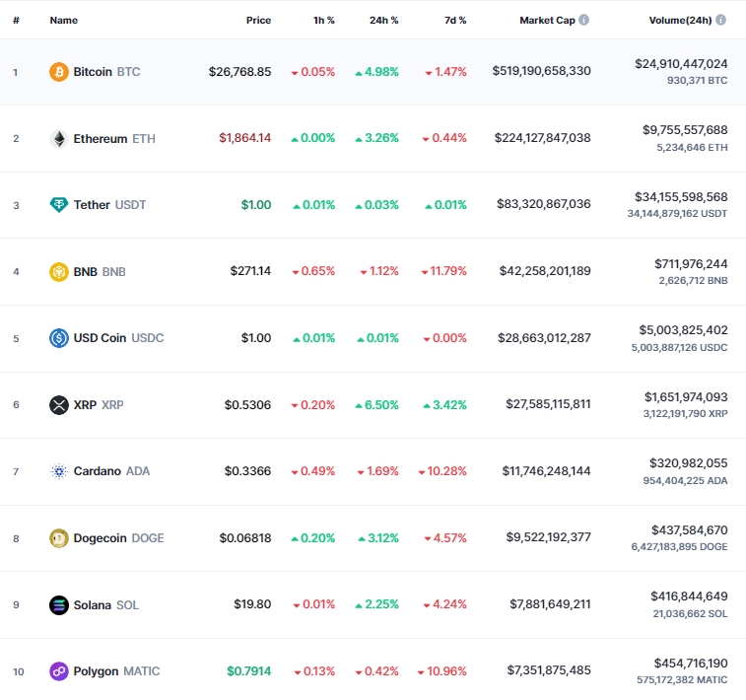
Task: Click the Bitcoin coin logo icon
Action: pyautogui.click(x=59, y=72)
